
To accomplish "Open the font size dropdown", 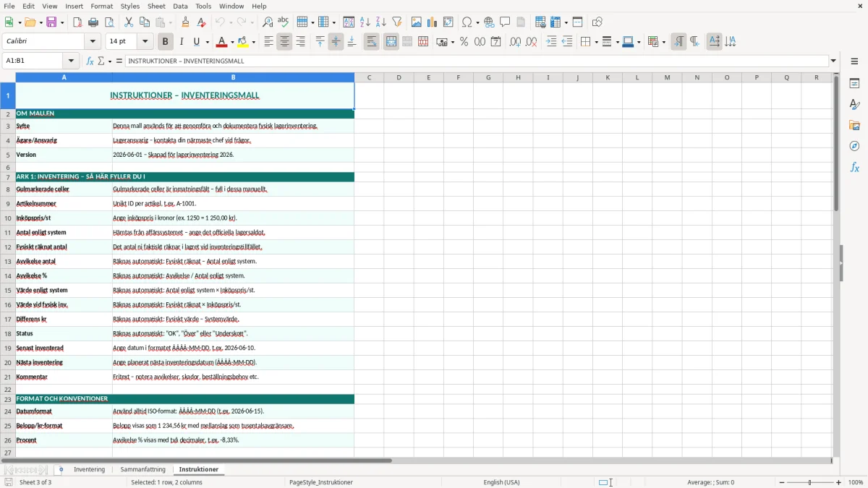I will point(145,42).
